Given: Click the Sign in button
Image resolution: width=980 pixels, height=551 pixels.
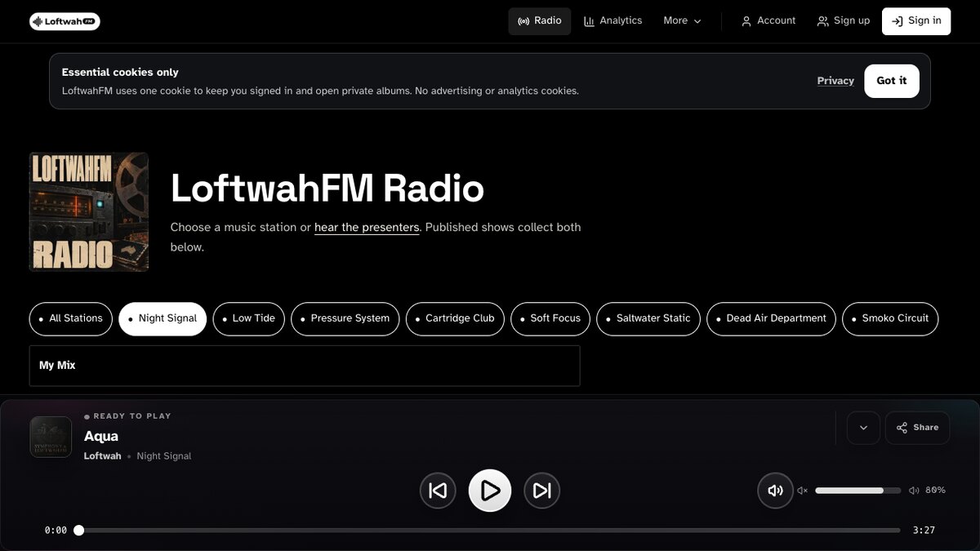Looking at the screenshot, I should [916, 21].
